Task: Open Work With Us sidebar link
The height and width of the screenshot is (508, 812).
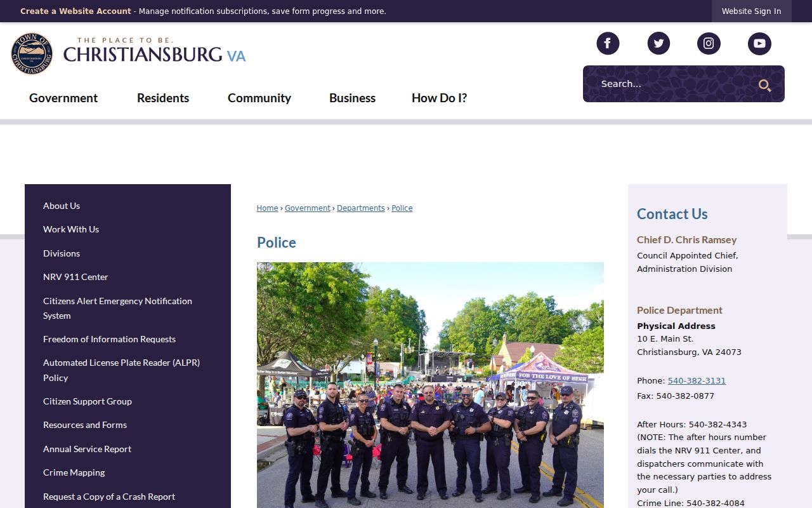Action: tap(71, 229)
